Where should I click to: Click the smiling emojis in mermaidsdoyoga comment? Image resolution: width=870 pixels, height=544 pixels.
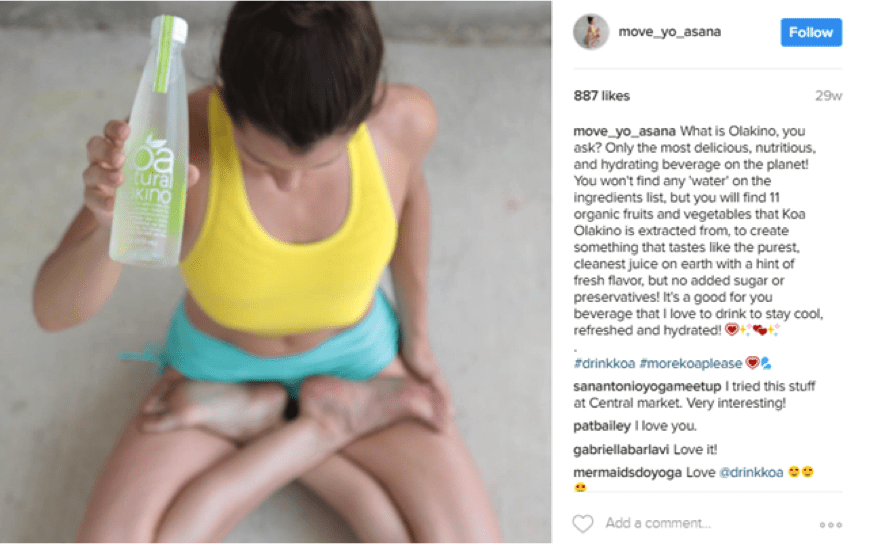coord(801,472)
